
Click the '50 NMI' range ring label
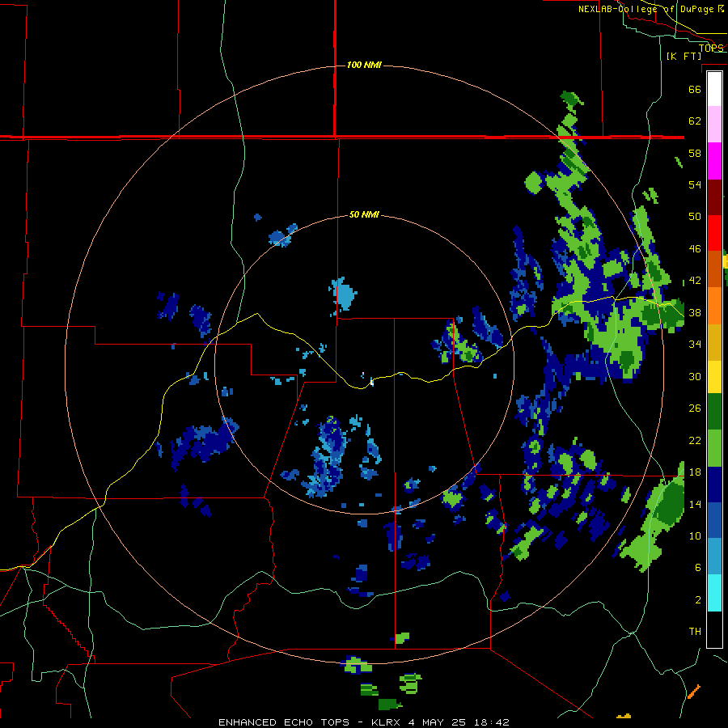(x=365, y=214)
